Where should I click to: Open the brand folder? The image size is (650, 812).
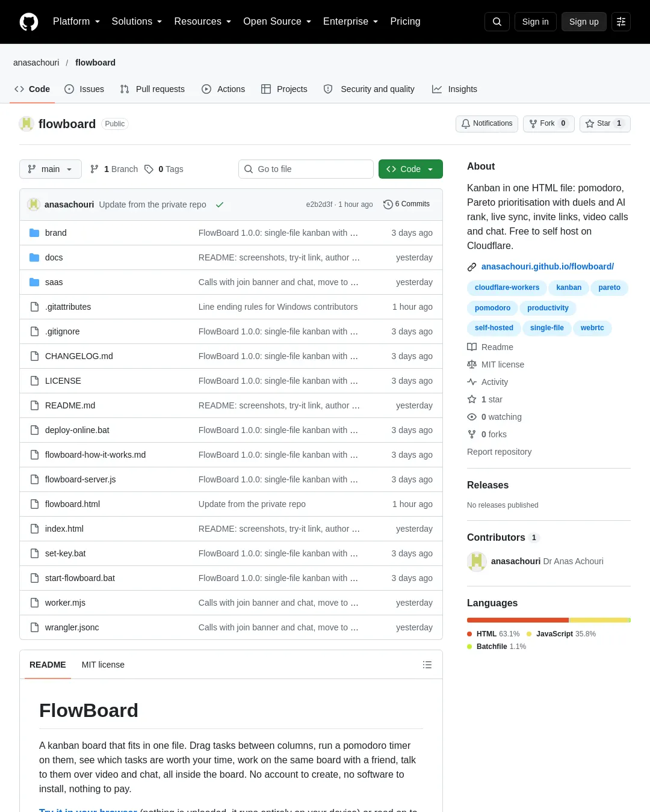click(x=55, y=233)
